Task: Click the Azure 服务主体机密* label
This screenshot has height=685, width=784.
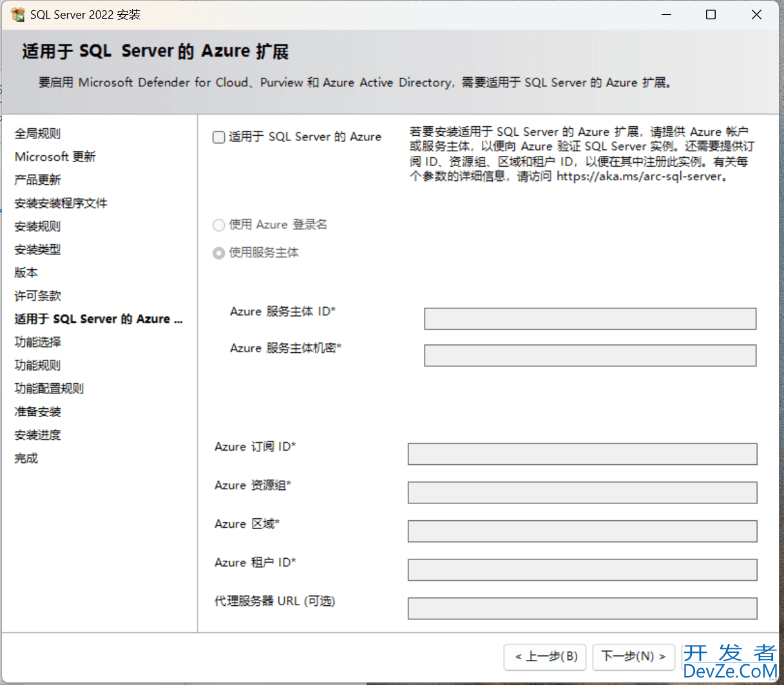Action: (285, 348)
